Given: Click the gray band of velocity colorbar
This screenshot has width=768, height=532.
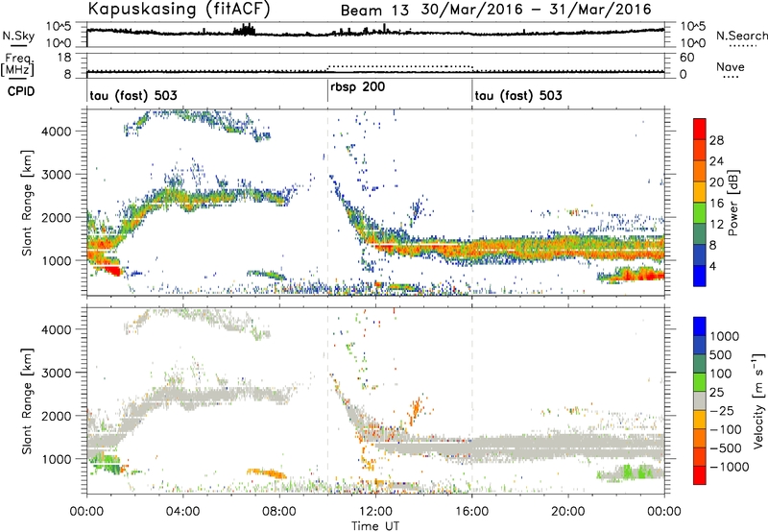Looking at the screenshot, I should tap(700, 400).
